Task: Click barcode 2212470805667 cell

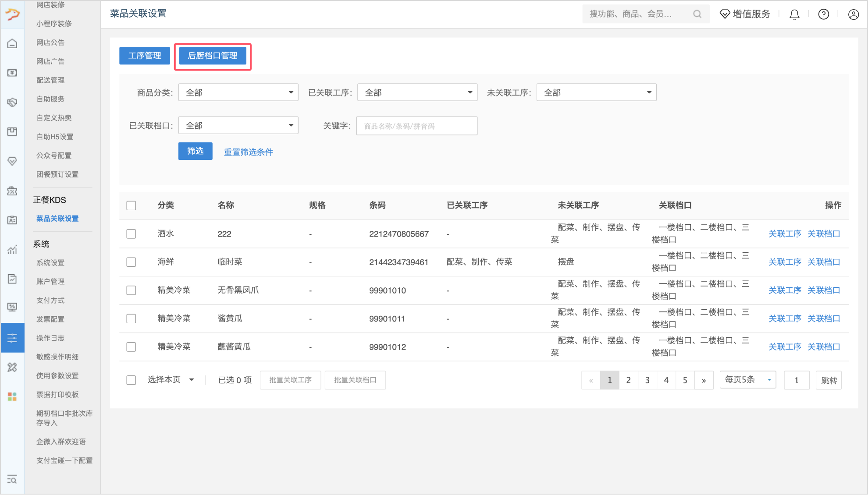Action: tap(399, 234)
